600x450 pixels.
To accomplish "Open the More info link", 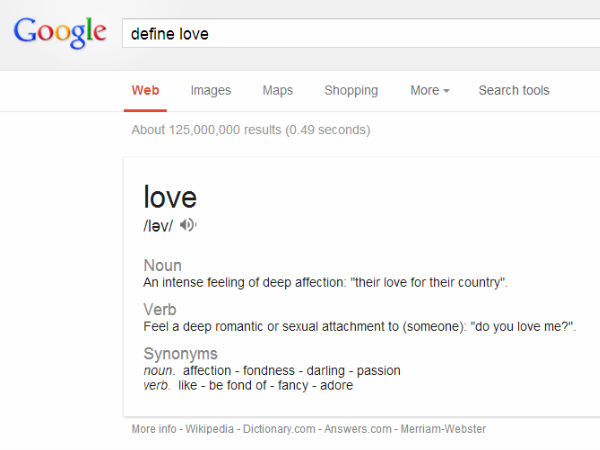I will (155, 429).
